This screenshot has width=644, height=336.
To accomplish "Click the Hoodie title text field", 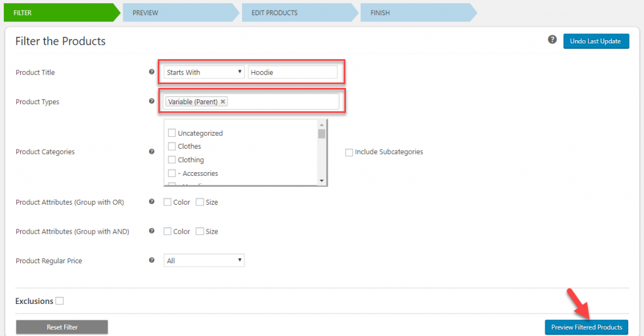I will coord(293,72).
